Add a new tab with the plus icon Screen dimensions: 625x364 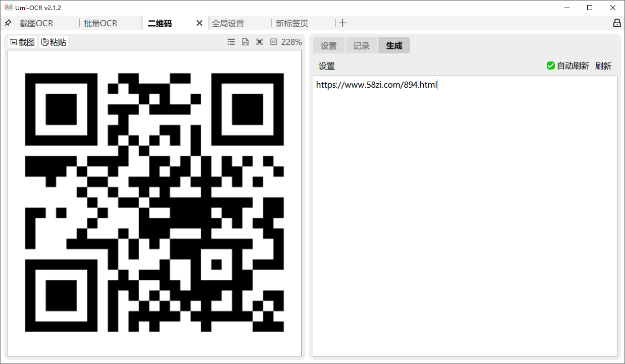pyautogui.click(x=343, y=23)
